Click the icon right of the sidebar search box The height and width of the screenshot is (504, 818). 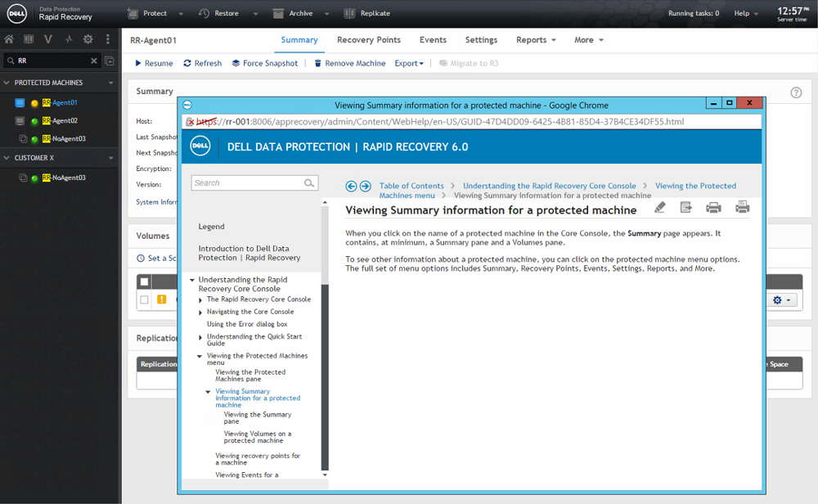click(x=110, y=61)
